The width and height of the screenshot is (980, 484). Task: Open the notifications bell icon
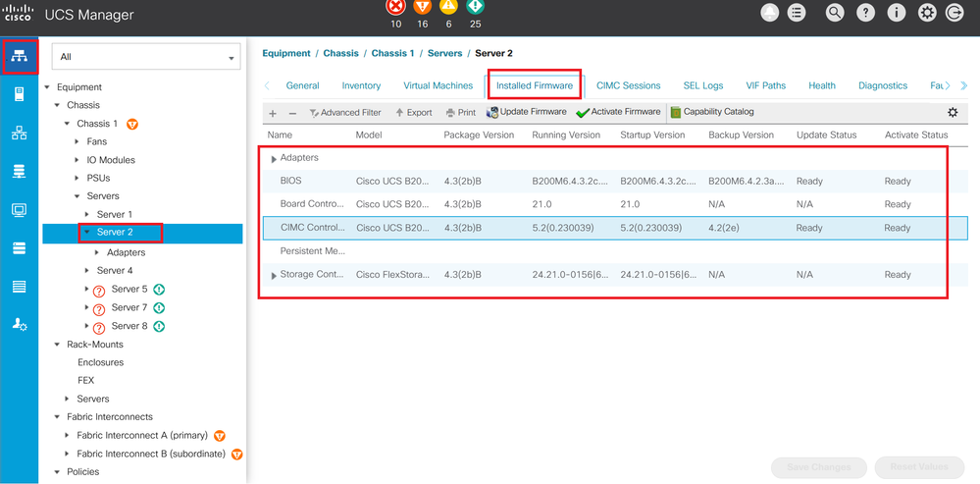click(x=770, y=13)
